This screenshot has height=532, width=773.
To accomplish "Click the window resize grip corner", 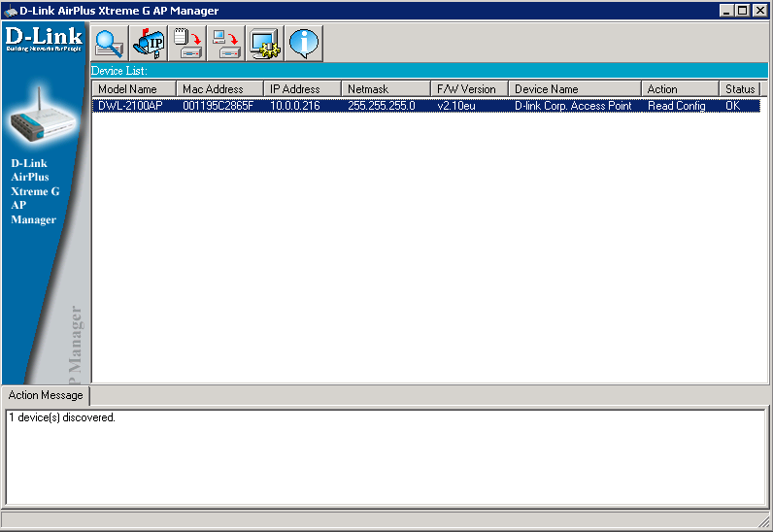I will tap(764, 521).
